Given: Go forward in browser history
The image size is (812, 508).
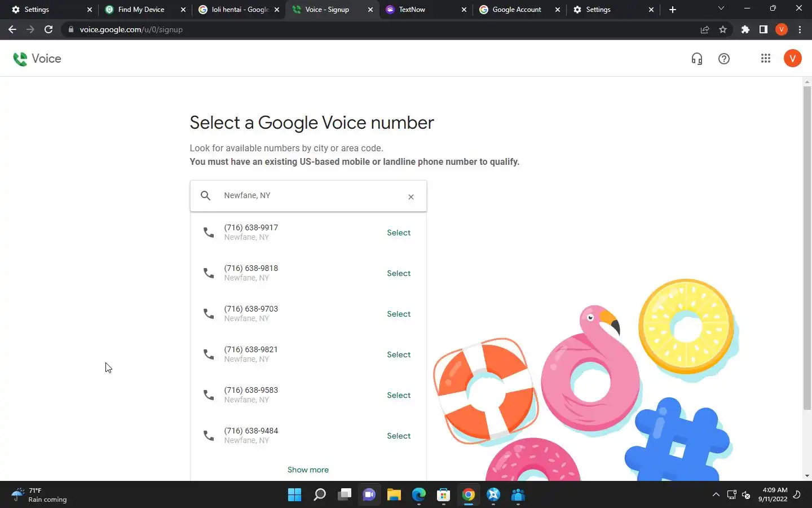Looking at the screenshot, I should tap(30, 29).
